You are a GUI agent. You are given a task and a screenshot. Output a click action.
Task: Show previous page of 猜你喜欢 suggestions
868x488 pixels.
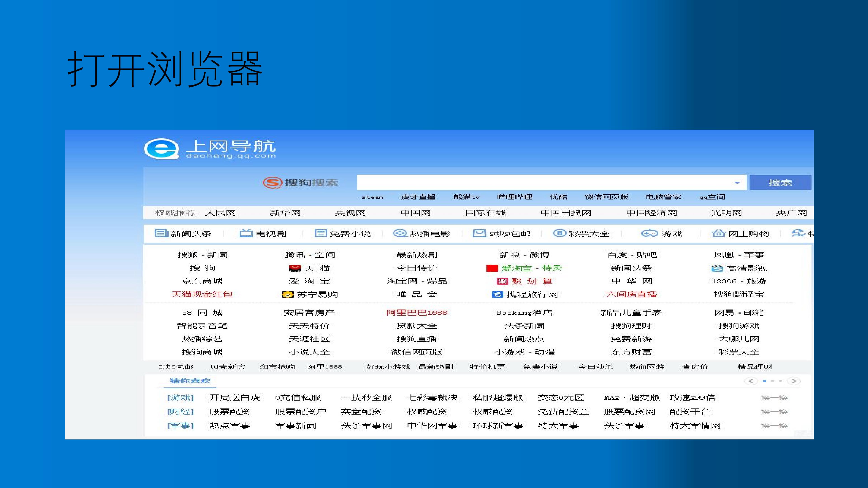(x=751, y=381)
